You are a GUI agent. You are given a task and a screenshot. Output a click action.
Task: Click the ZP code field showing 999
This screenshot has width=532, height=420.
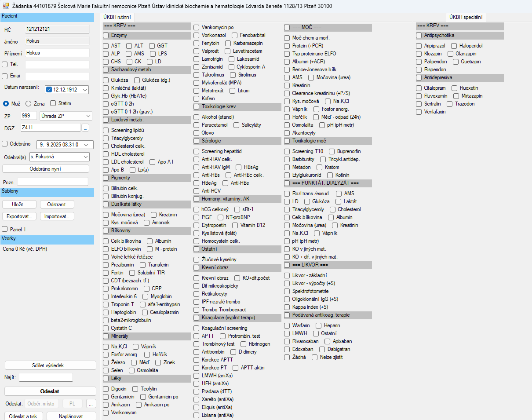[29, 116]
